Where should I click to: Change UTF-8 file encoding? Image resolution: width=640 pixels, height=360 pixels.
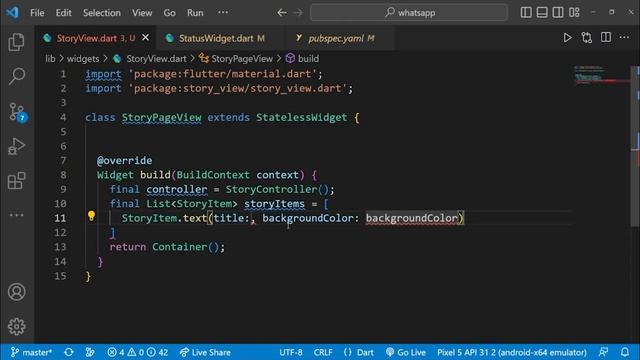[291, 352]
